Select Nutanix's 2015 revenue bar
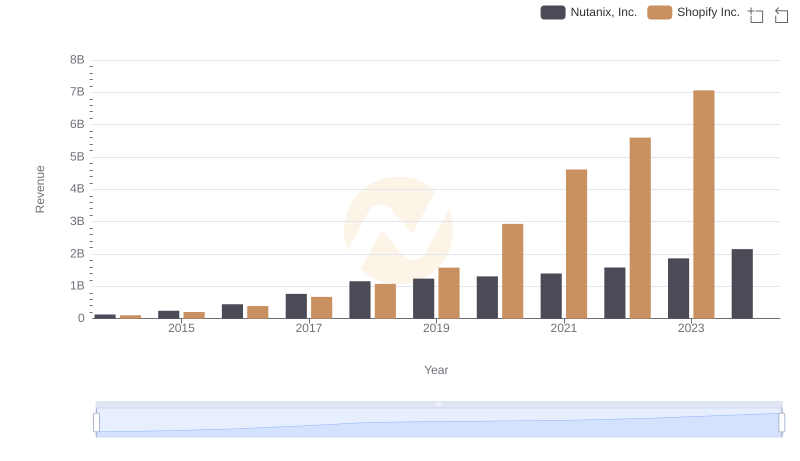 click(x=169, y=315)
